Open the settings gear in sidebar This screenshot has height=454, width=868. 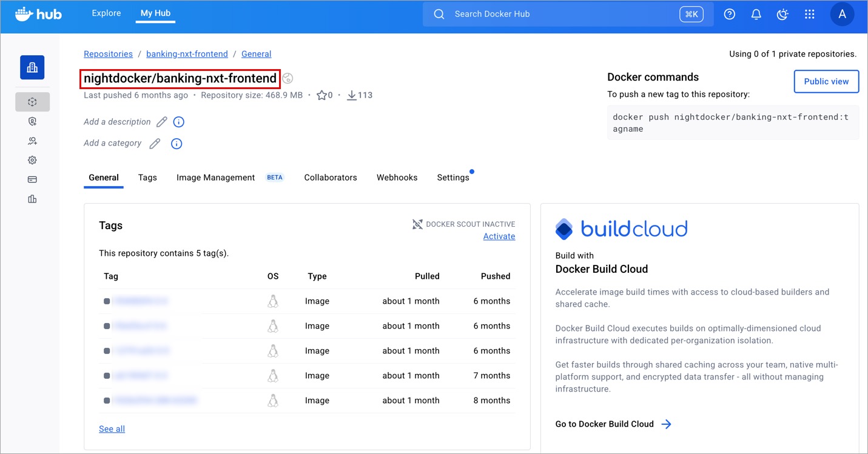click(x=32, y=160)
